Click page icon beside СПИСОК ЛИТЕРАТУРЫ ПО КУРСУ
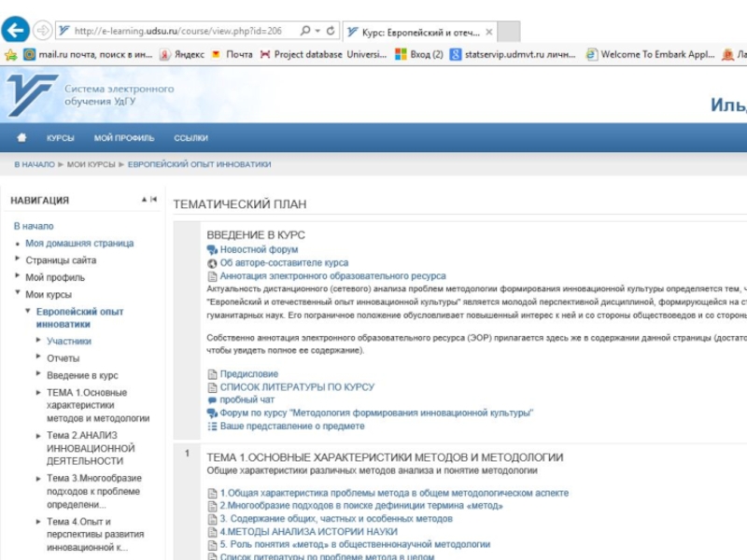Image resolution: width=747 pixels, height=560 pixels. (212, 387)
